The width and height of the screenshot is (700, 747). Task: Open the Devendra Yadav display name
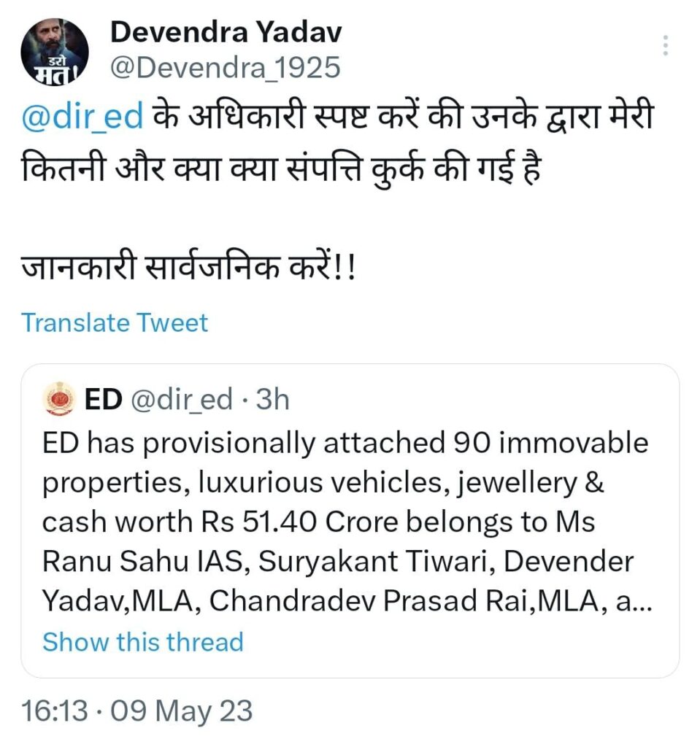click(x=226, y=31)
